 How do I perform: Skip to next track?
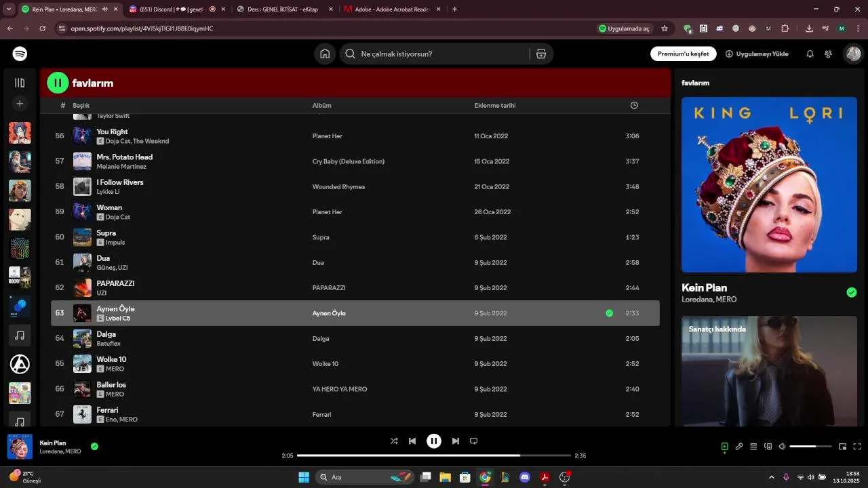pos(456,441)
